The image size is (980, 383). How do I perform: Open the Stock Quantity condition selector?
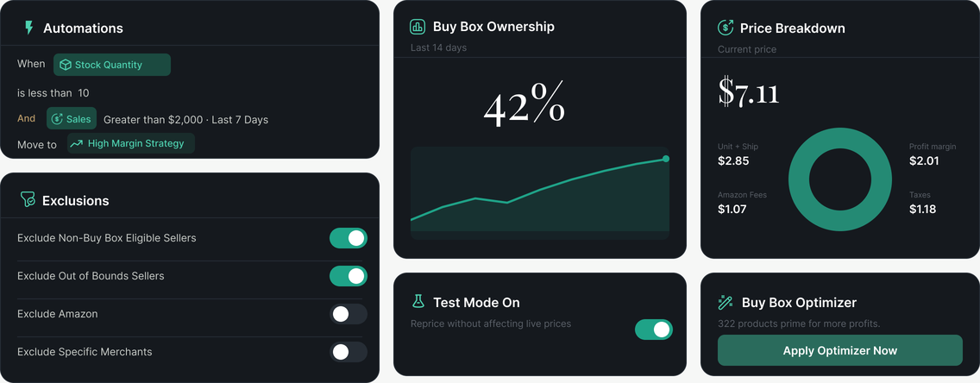coord(112,65)
